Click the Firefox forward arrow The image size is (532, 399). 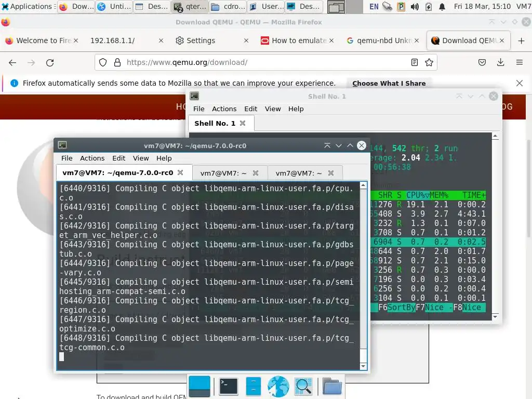[31, 62]
